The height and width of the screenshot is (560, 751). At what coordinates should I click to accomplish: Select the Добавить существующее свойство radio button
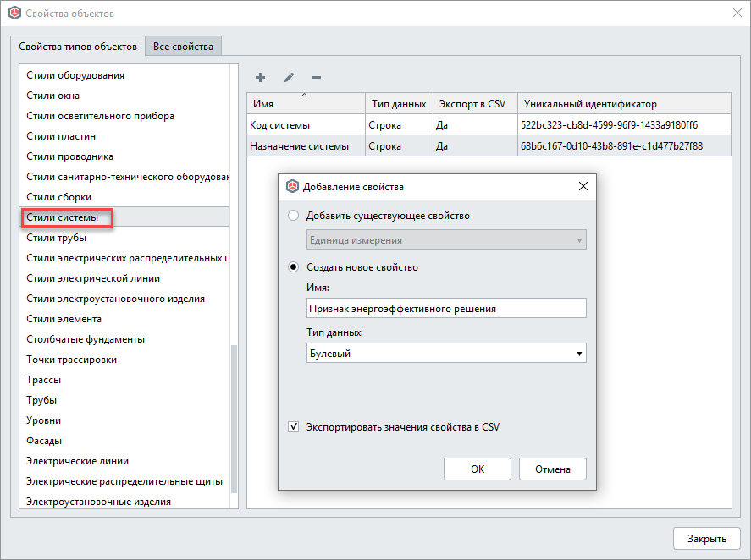point(293,216)
